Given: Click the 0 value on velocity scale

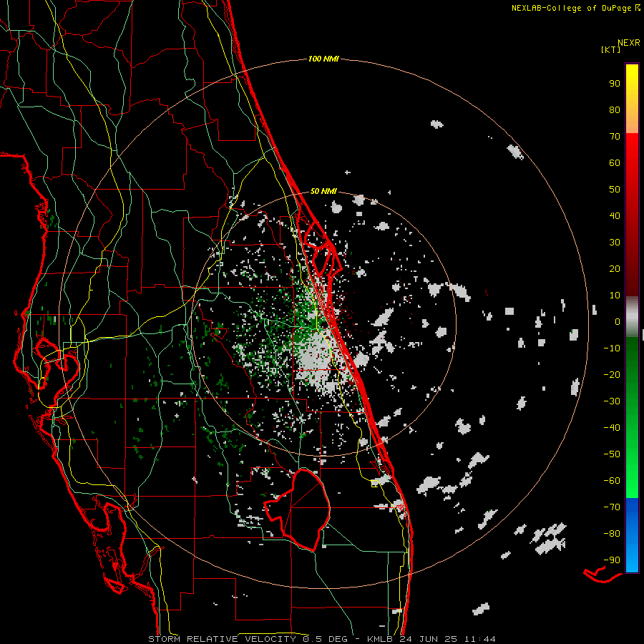Looking at the screenshot, I should click(618, 321).
